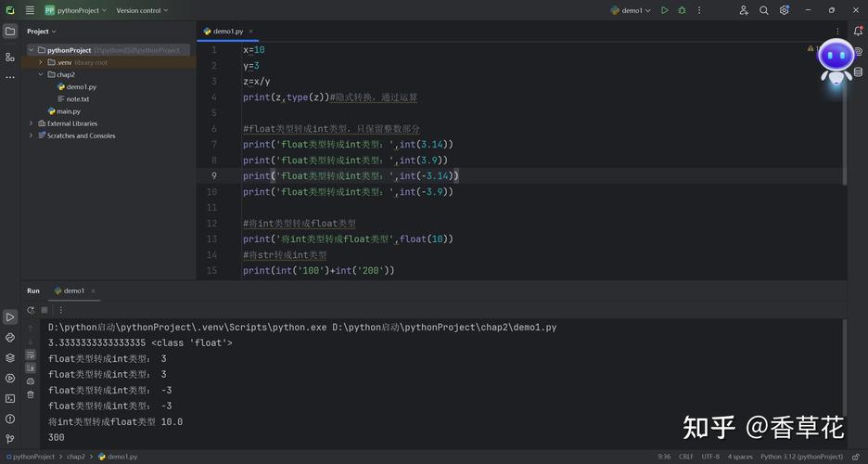Open IDE settings gear icon
This screenshot has height=464, width=868.
pos(785,10)
